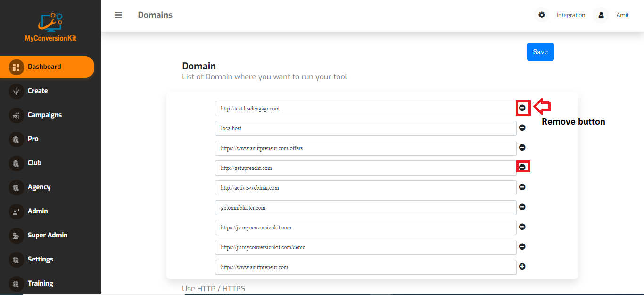Remove the active-webinar.com domain
The image size is (644, 295).
[x=522, y=187]
